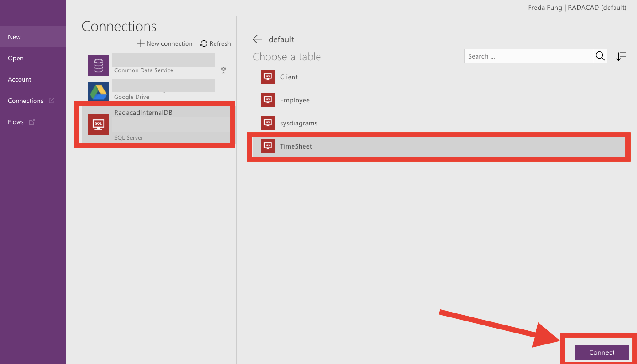
Task: Click the sort icon next to the search box
Action: point(621,56)
